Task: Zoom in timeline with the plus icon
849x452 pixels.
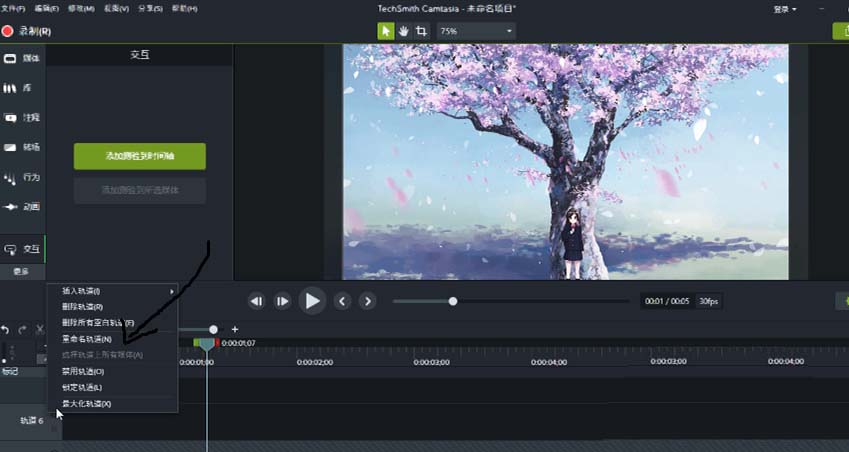Action: [235, 329]
